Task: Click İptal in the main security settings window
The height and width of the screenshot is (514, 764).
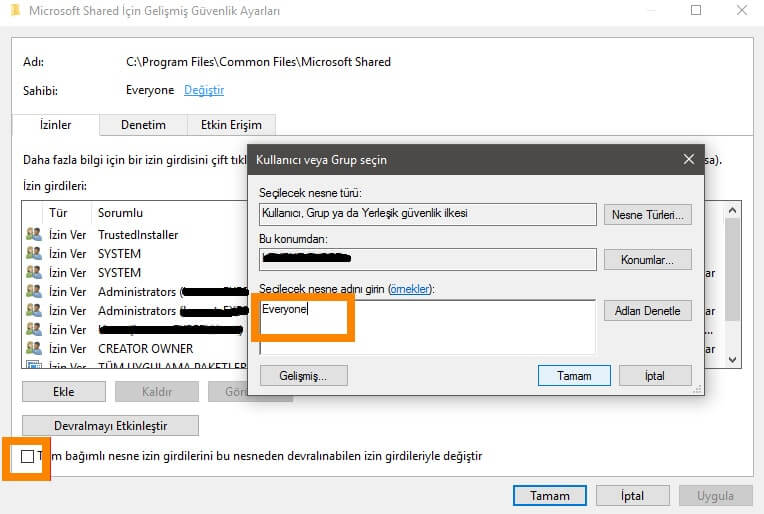Action: 632,495
